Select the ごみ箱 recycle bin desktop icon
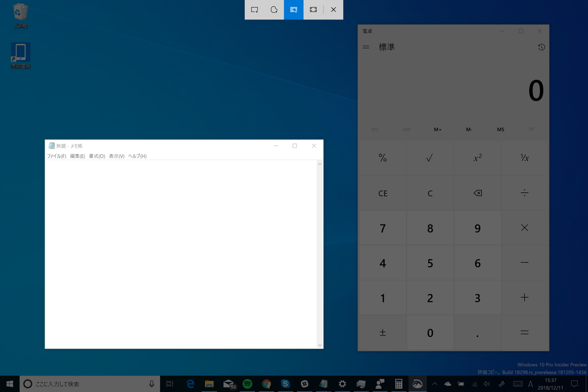This screenshot has width=588, height=392. coord(20,16)
